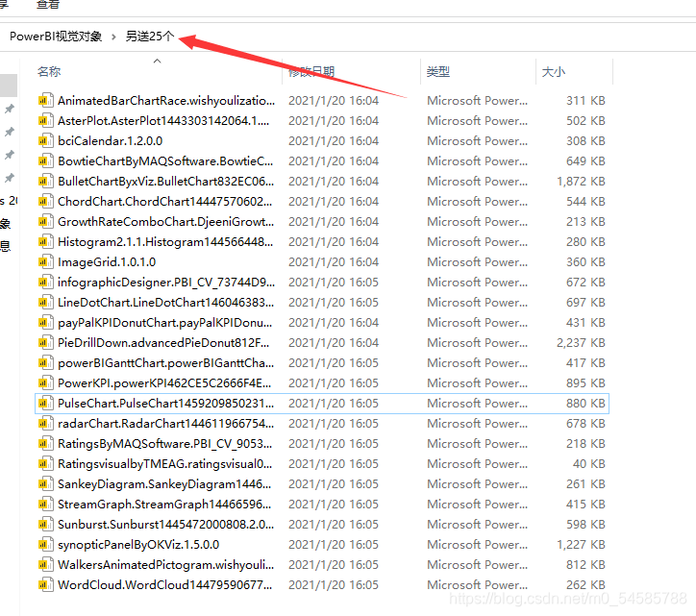Screen dimensions: 696x616
Task: Click the ImageGrid.1.0.1.0 file icon
Action: pos(46,262)
